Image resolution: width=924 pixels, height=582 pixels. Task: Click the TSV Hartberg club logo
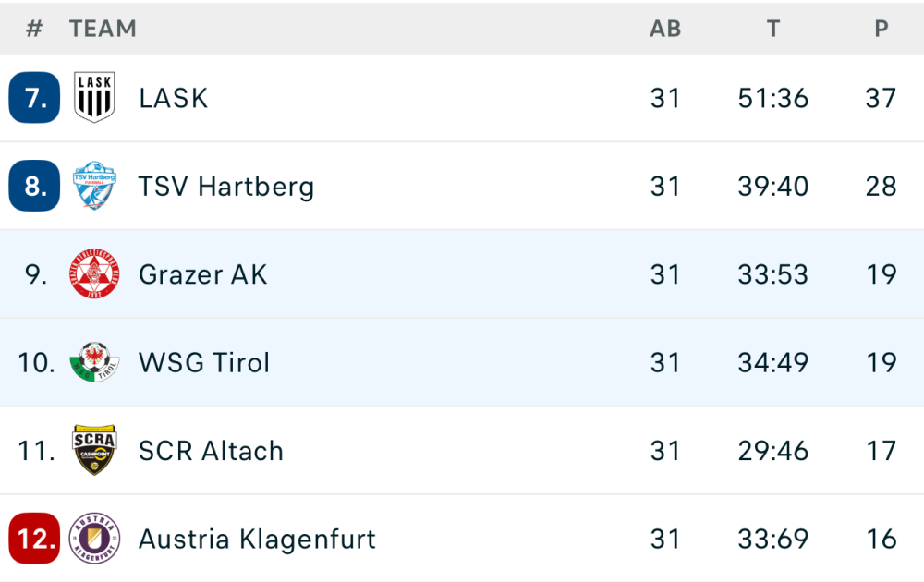point(94,186)
